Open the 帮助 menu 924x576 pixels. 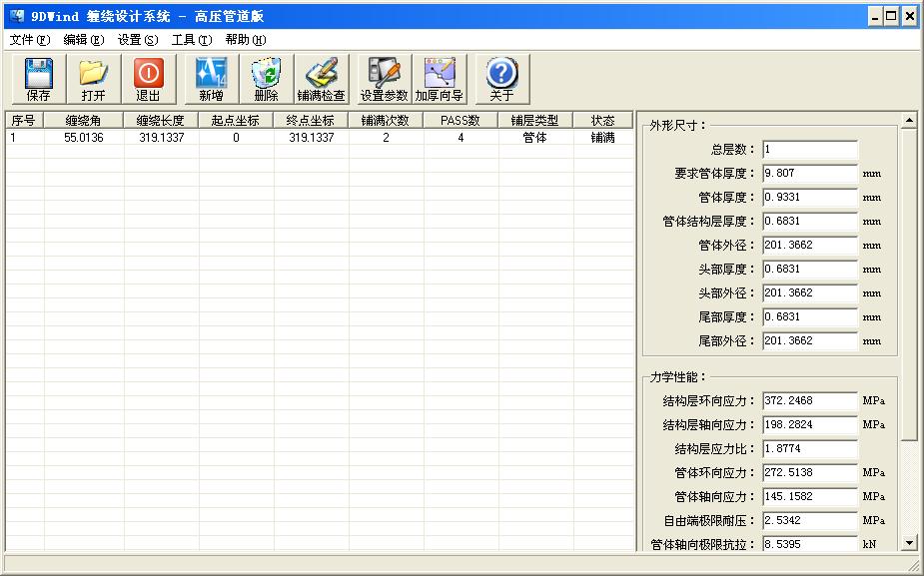(x=245, y=40)
